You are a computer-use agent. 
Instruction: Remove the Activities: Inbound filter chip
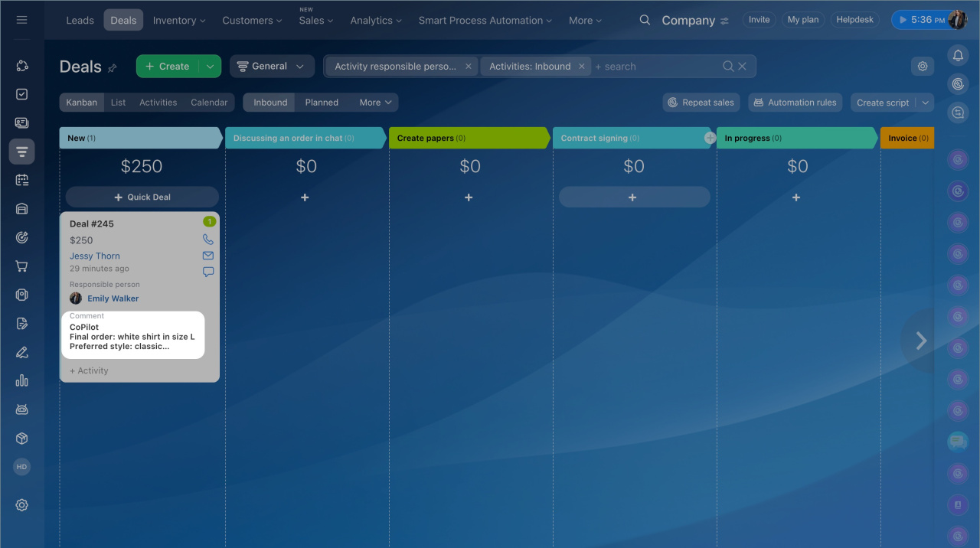point(581,67)
